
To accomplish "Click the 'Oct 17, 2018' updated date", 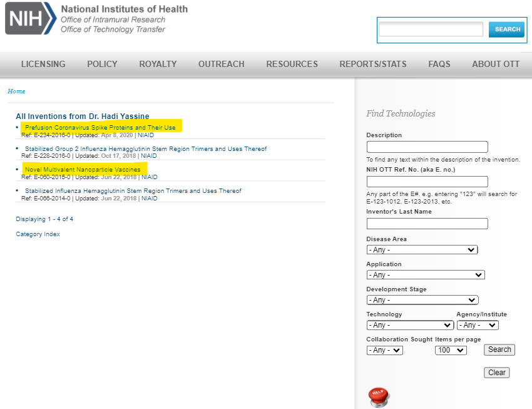I will click(118, 156).
